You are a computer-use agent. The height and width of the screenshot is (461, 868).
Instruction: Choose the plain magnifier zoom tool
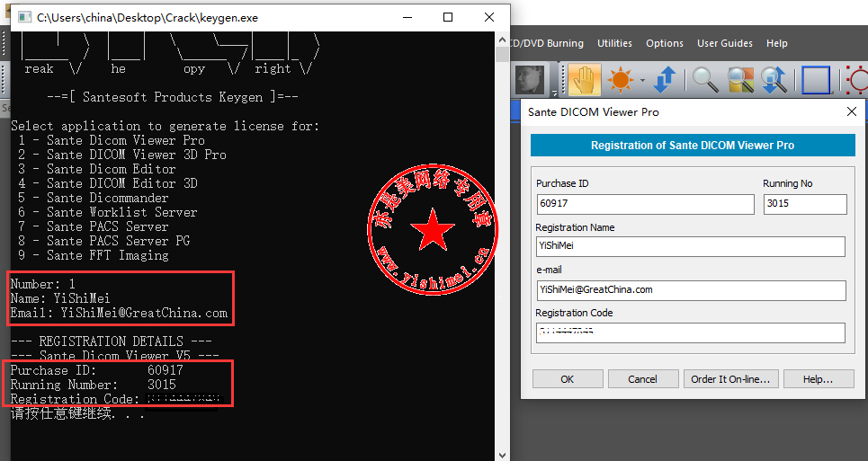(704, 80)
